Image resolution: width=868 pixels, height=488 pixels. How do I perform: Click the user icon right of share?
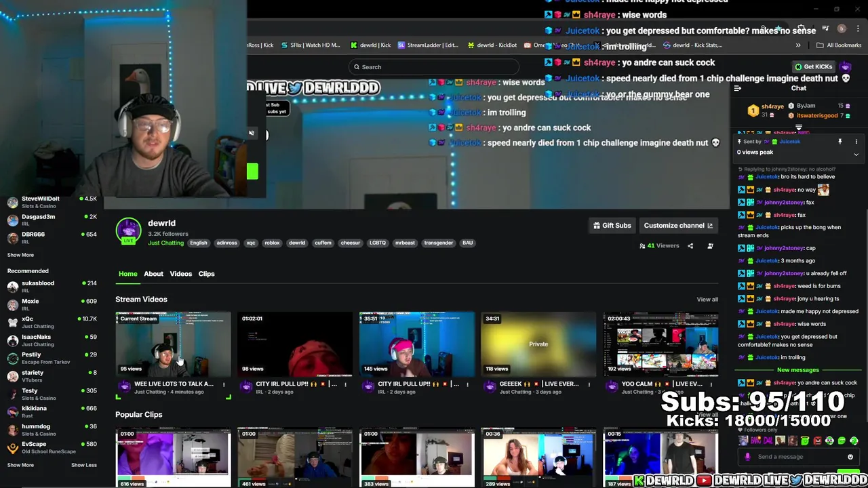pos(710,246)
